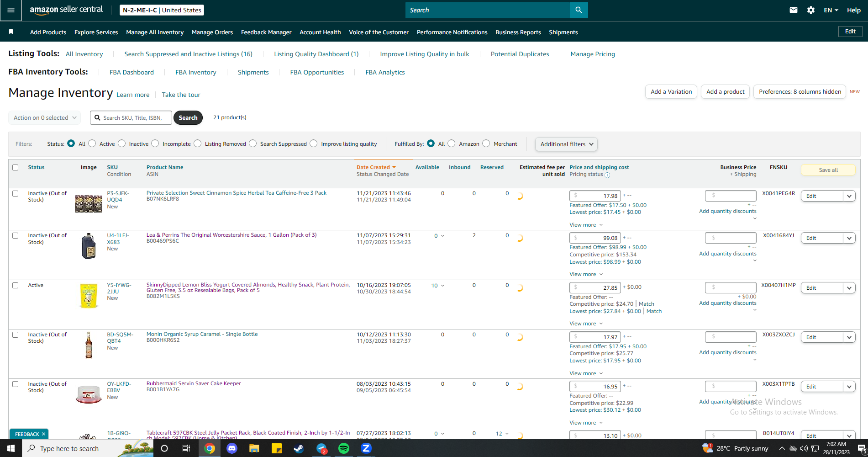Viewport: 868px width, 457px height.
Task: Open Telegram from taskbar
Action: (x=321, y=448)
